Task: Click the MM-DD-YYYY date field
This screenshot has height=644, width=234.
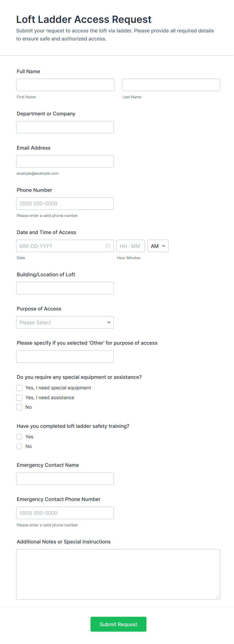Action: [x=60, y=246]
